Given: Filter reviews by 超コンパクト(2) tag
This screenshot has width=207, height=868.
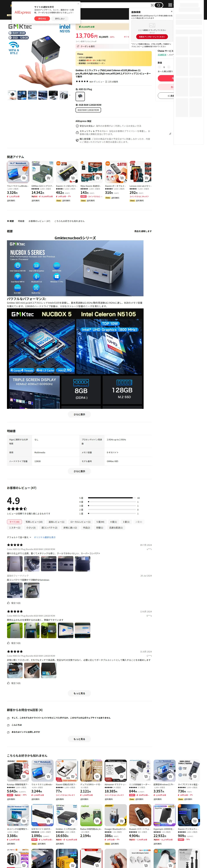Looking at the screenshot, I should pos(49,528).
